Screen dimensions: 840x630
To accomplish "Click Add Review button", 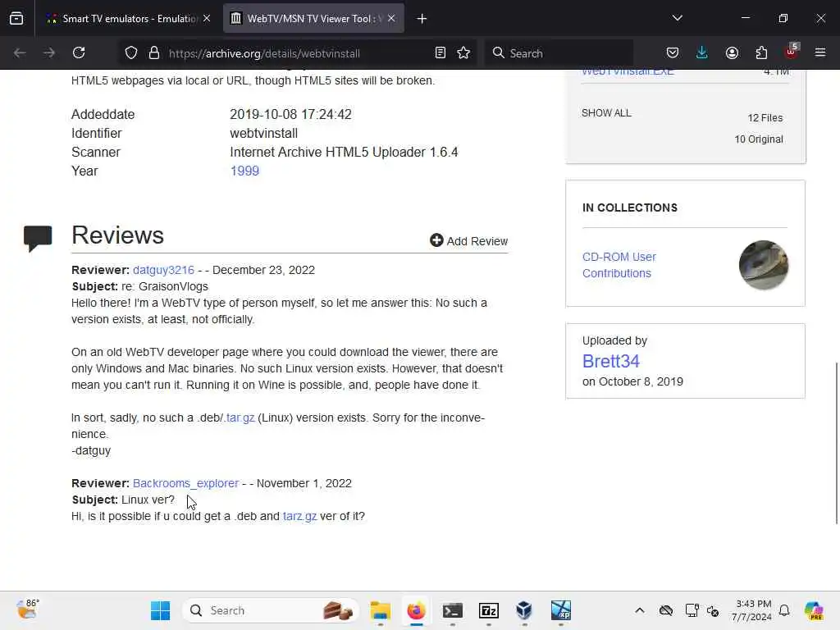I will pos(468,241).
